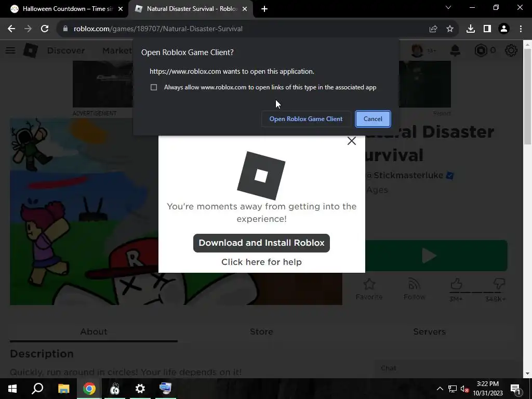Go back with the browser back arrow
The image size is (532, 399).
pyautogui.click(x=11, y=29)
